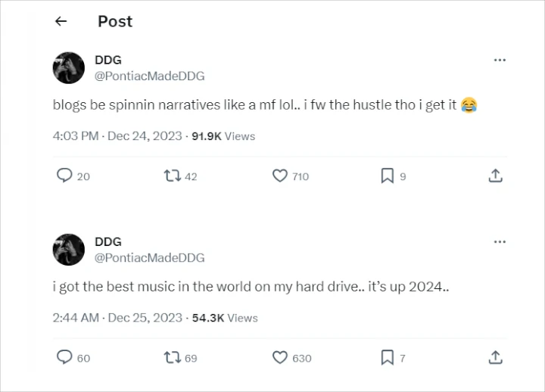The image size is (545, 392).
Task: Bookmark the blogs spinnin narratives tweet
Action: click(x=387, y=176)
